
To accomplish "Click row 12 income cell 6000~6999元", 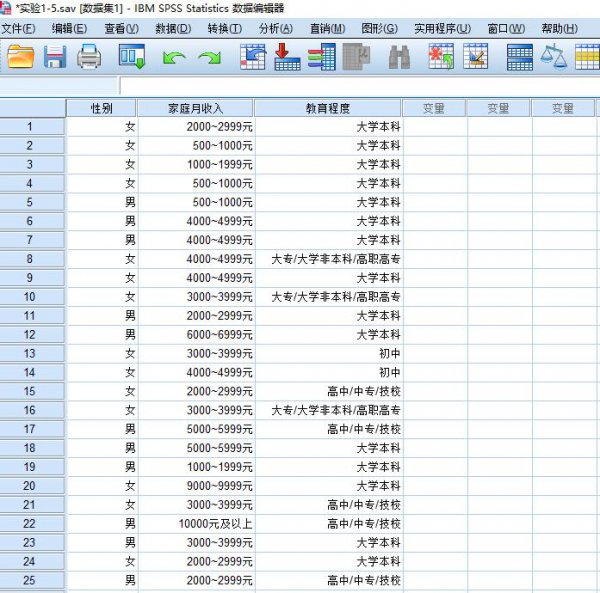I will 196,335.
